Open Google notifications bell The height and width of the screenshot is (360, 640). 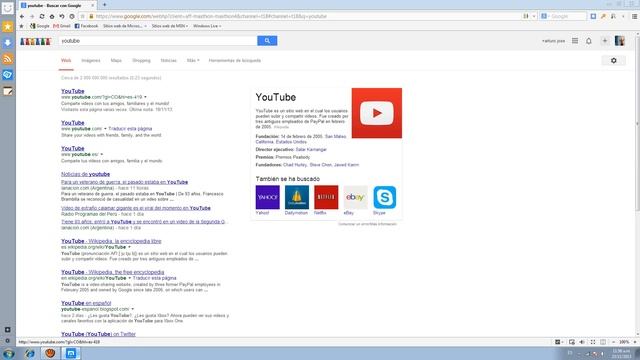click(589, 41)
